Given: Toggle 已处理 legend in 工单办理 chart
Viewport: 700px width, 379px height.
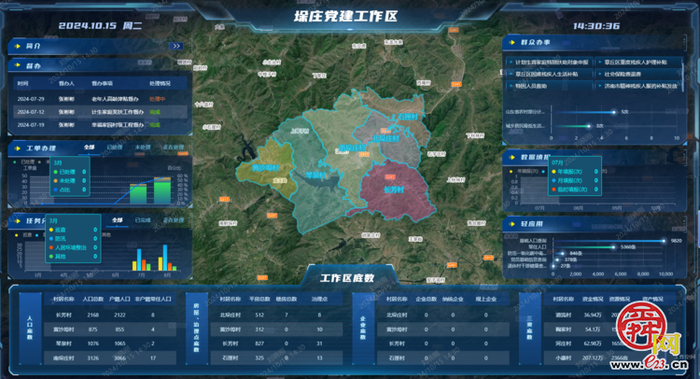Looking at the screenshot, I should coord(25,162).
